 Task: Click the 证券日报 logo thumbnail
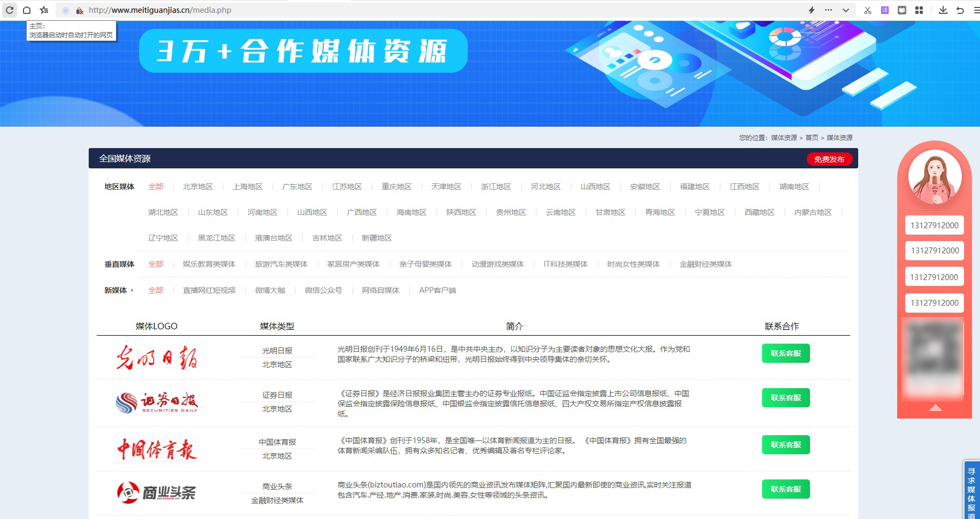click(x=157, y=402)
